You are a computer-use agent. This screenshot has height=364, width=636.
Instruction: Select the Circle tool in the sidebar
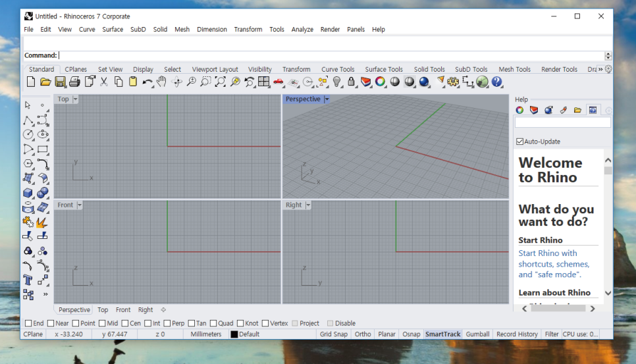pyautogui.click(x=28, y=134)
